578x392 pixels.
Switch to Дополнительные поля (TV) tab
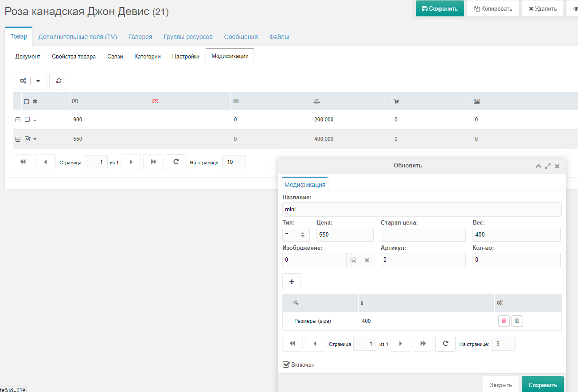pyautogui.click(x=78, y=37)
